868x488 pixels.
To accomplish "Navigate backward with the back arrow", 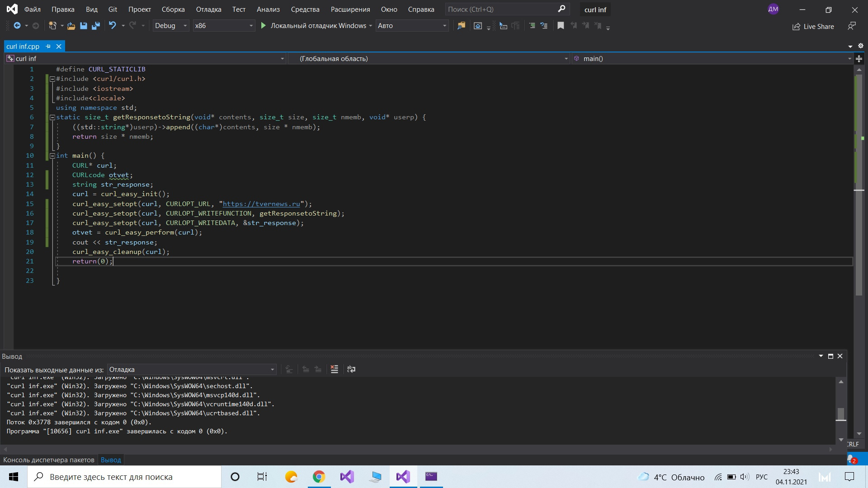I will coord(17,26).
